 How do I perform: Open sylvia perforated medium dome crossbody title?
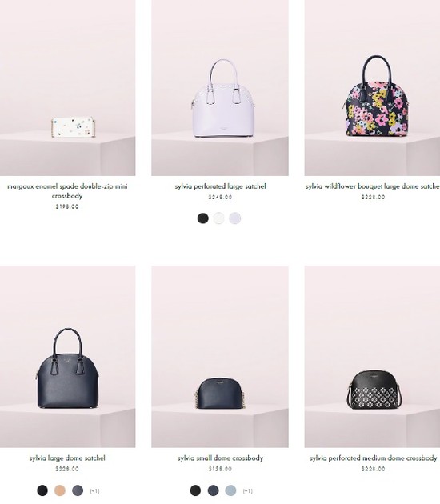pyautogui.click(x=373, y=458)
